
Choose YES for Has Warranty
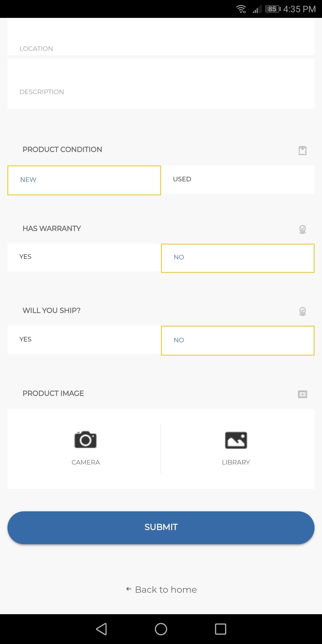tap(84, 257)
